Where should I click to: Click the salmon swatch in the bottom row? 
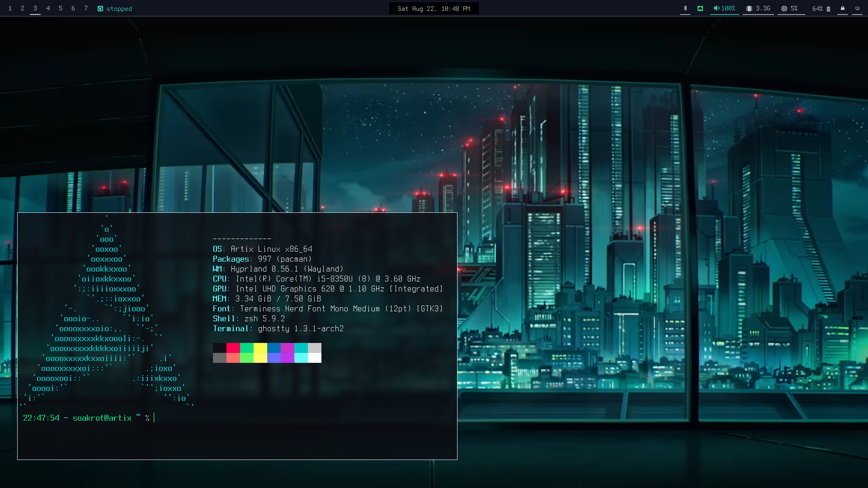[x=233, y=358]
